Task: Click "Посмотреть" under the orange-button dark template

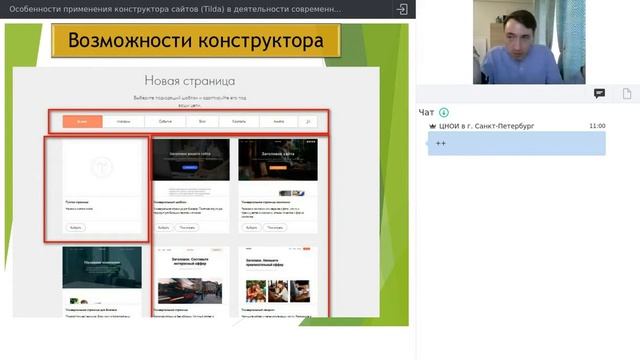Action: [275, 228]
